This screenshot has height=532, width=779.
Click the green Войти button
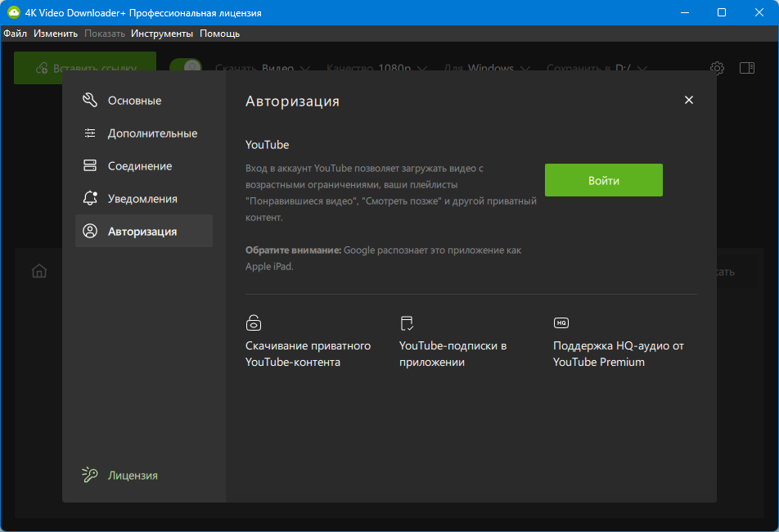[x=604, y=180]
